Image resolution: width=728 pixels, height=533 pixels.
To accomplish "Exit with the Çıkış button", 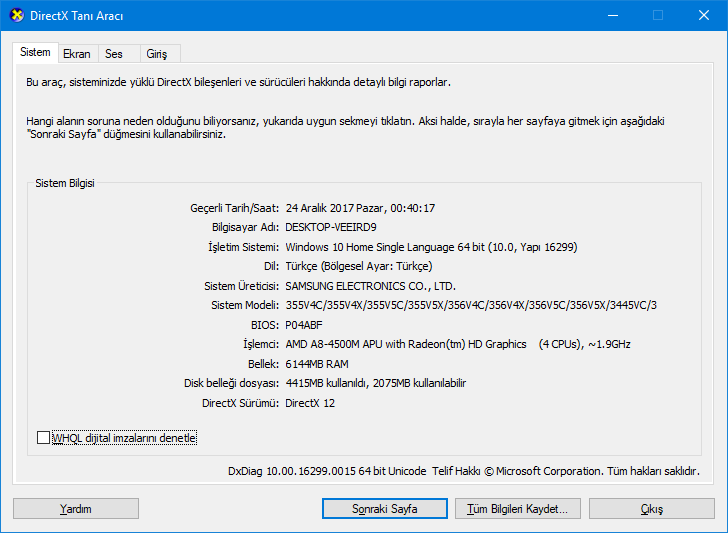I will click(x=651, y=509).
